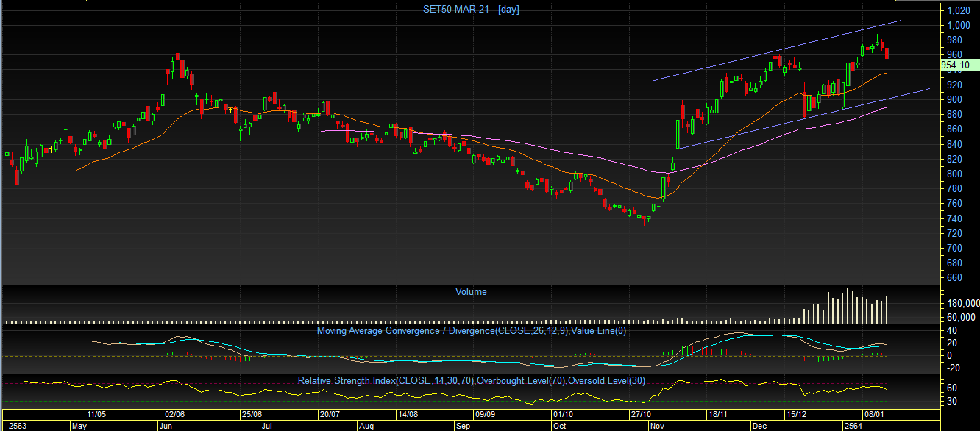
Task: Click the Nov month label
Action: 658,425
